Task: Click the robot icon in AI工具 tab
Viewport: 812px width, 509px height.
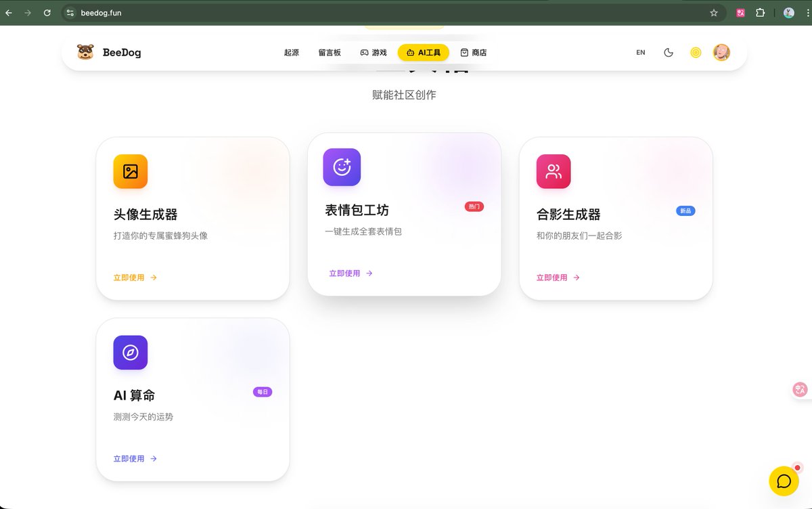Action: click(411, 53)
